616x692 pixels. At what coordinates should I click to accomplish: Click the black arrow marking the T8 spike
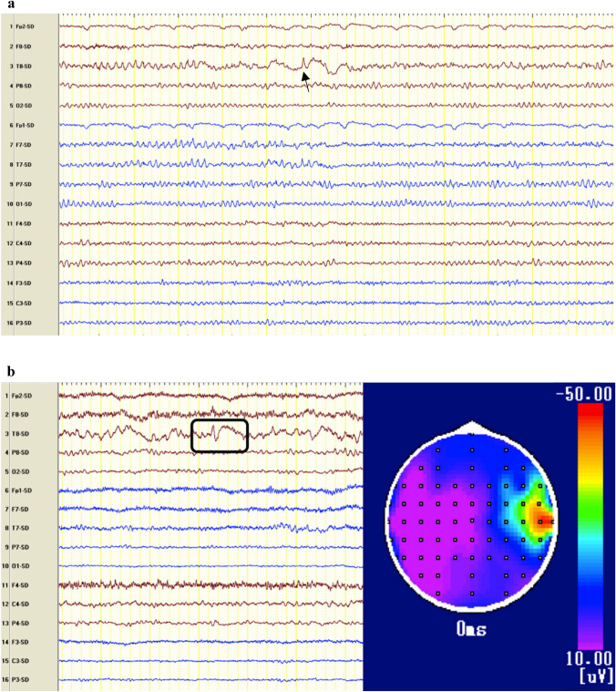(x=305, y=82)
